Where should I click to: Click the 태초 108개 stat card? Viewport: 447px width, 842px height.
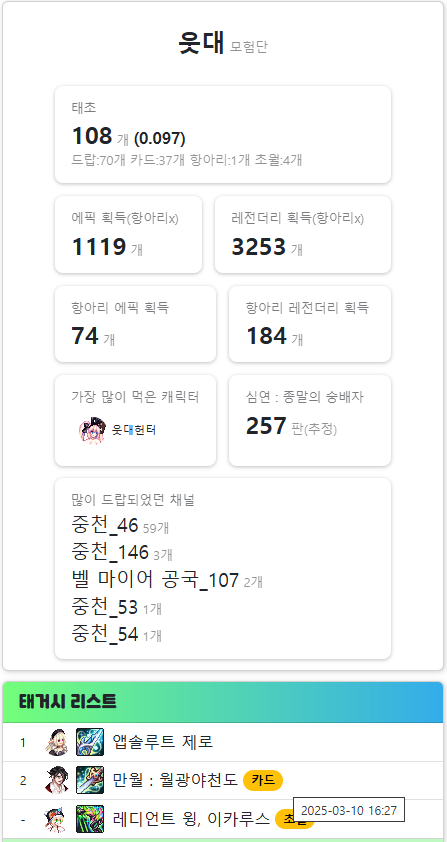click(223, 134)
